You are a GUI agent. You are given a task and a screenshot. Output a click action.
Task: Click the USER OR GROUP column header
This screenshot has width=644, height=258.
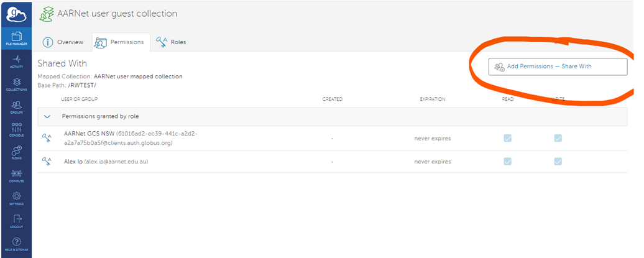[x=79, y=99]
